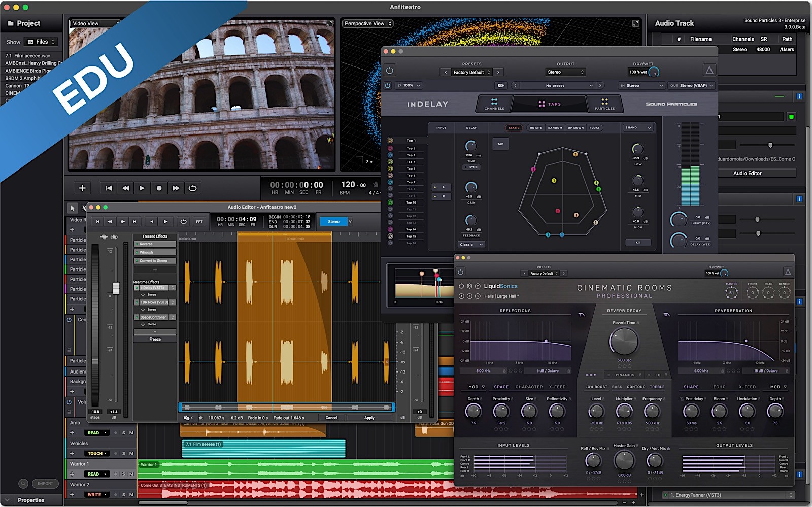The height and width of the screenshot is (507, 812).
Task: Open LiquidSonics settings gear
Action: pyautogui.click(x=469, y=286)
